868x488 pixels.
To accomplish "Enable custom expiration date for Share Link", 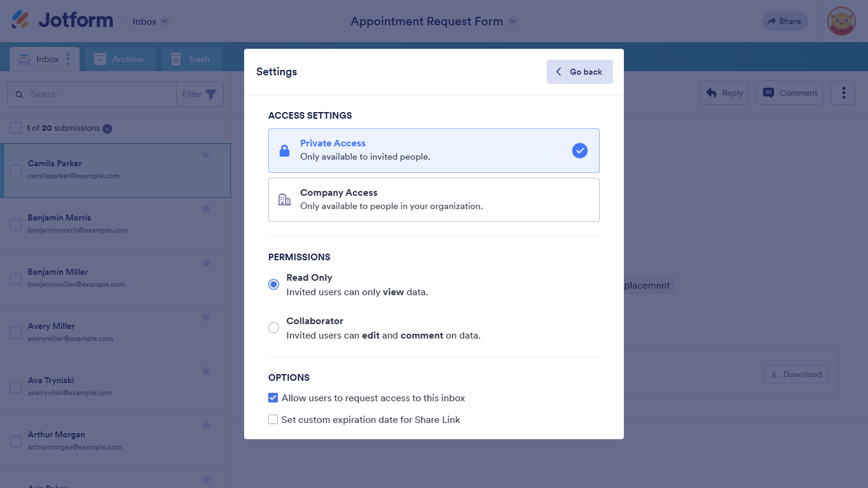I will (273, 420).
